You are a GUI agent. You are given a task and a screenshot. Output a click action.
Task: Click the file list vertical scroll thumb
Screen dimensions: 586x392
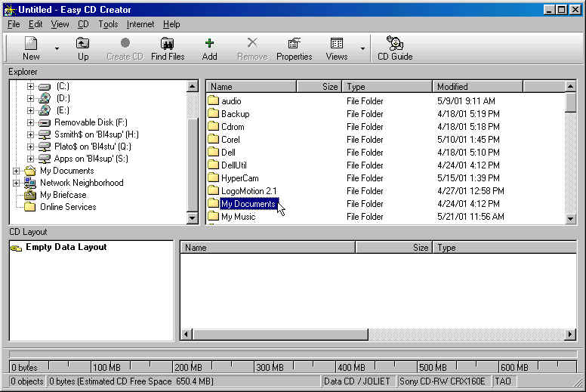click(x=570, y=103)
